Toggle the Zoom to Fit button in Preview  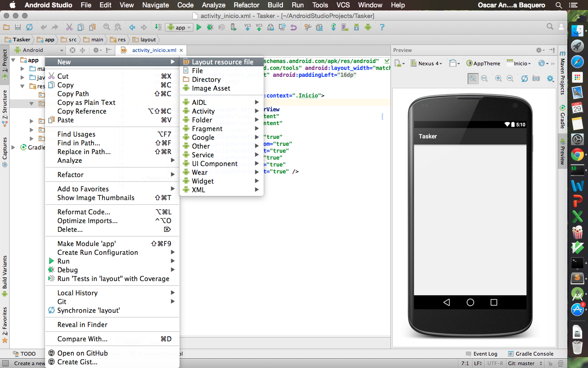[473, 79]
